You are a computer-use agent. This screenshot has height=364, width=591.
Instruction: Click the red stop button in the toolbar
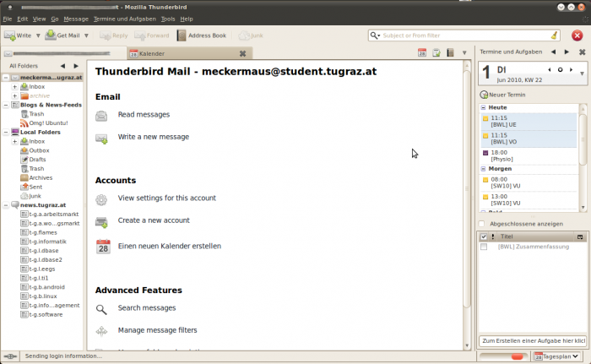577,35
